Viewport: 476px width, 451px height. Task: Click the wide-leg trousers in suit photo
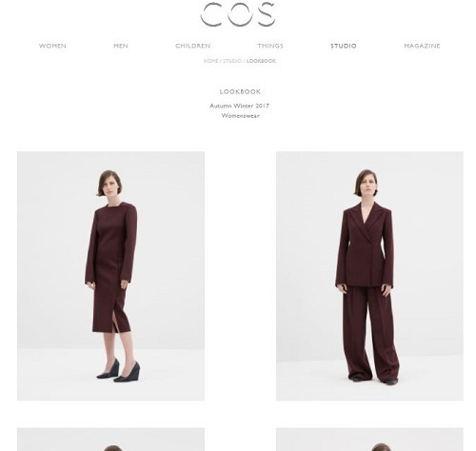coord(370,333)
